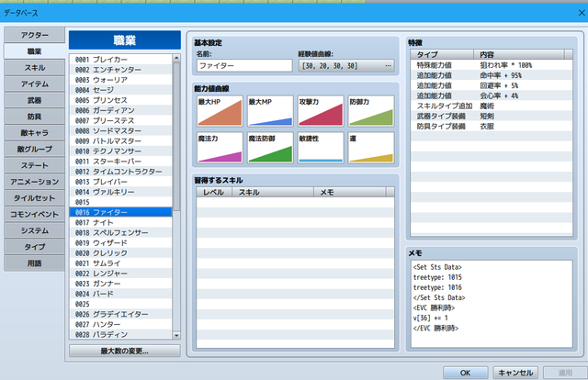The image size is (588, 380).
Task: Switch to the アニメーション tab
Action: (x=35, y=182)
